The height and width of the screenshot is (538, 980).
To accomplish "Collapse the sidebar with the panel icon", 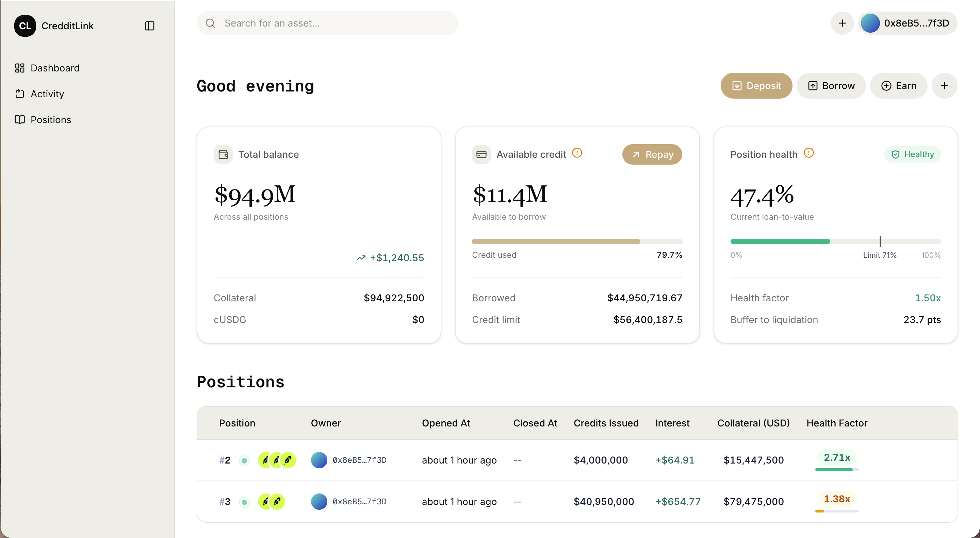I will coord(149,26).
